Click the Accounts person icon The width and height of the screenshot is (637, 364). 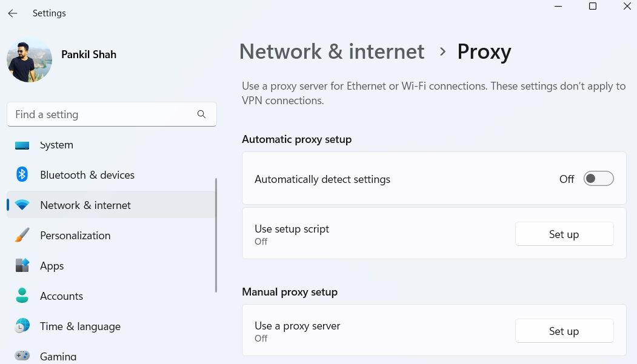(x=22, y=296)
